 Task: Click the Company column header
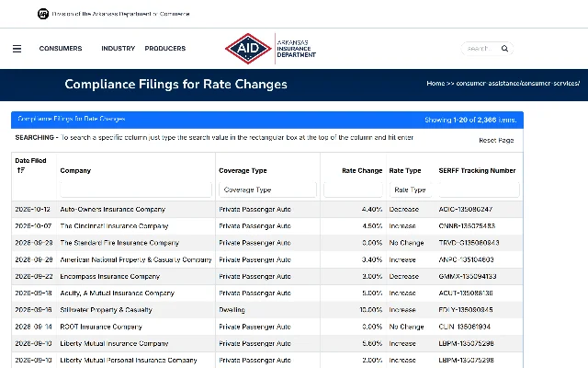click(x=75, y=170)
